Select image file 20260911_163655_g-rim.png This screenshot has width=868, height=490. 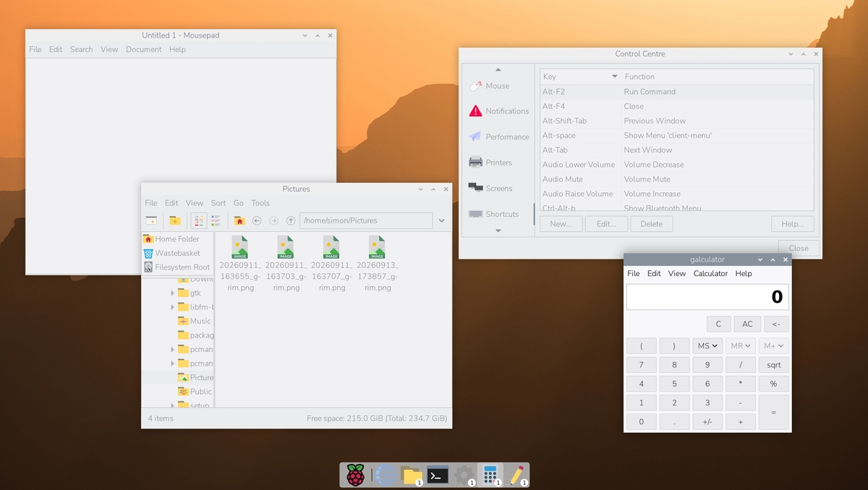click(240, 263)
